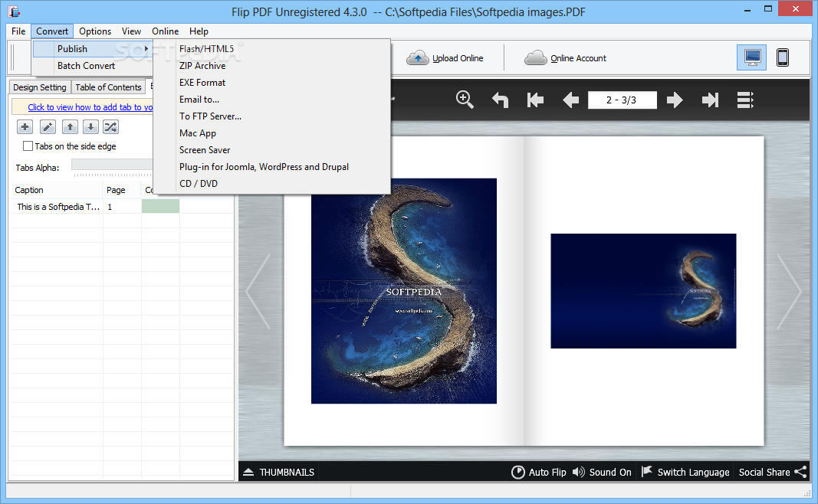Click the Online Account cloud icon

pyautogui.click(x=535, y=58)
